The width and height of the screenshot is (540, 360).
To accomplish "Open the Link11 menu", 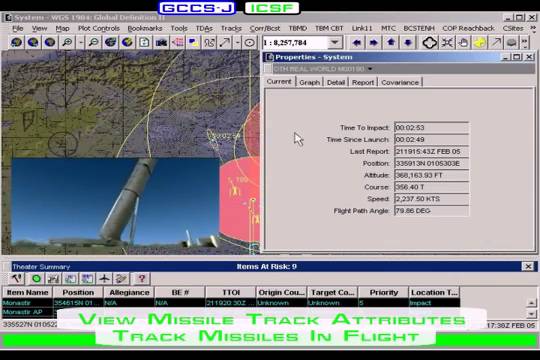I will [x=362, y=28].
